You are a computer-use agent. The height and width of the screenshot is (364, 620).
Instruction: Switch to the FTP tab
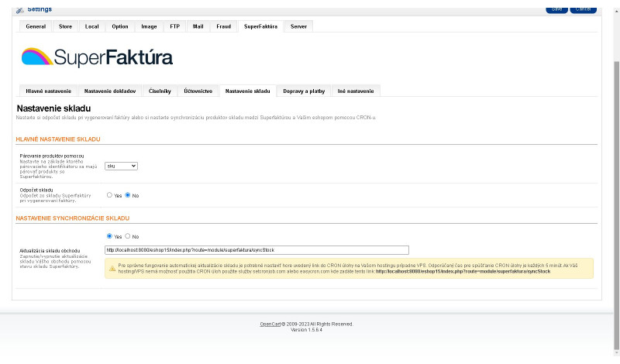[175, 26]
